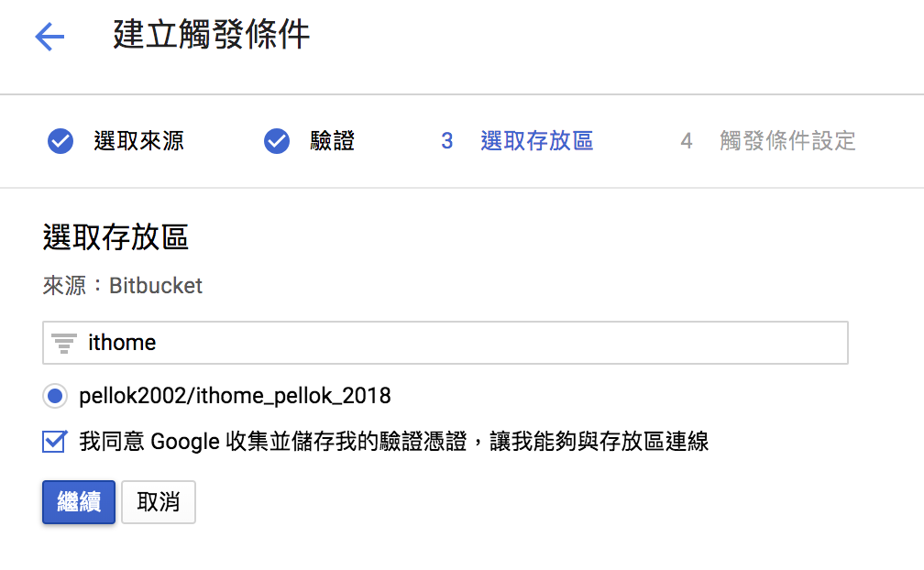
Task: Click the 驗證 step checkmark icon
Action: coord(277,141)
